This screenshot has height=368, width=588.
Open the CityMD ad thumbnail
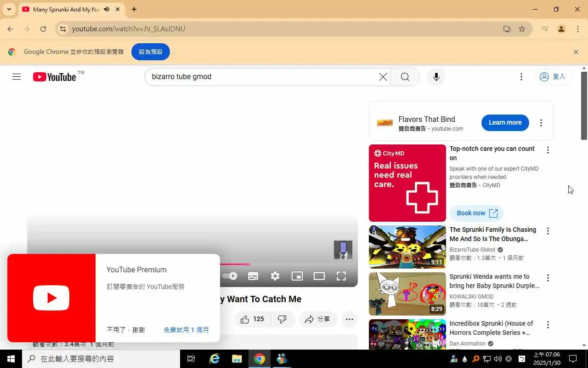click(x=407, y=183)
